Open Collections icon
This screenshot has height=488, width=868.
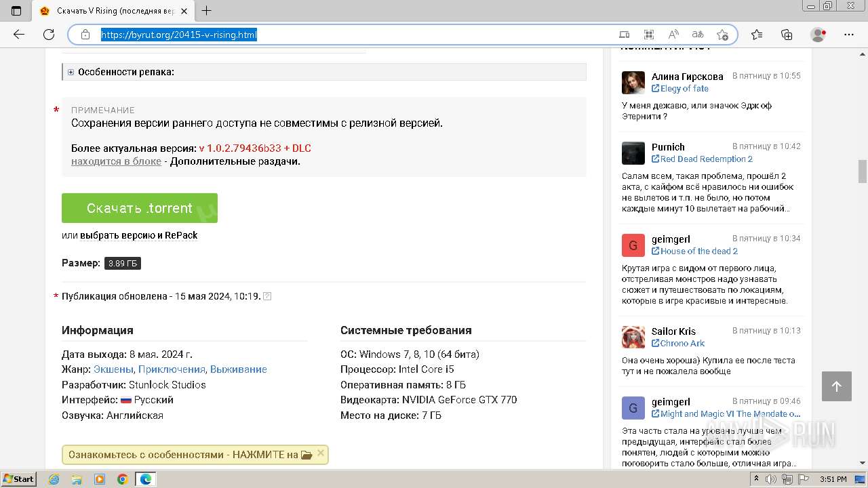point(787,35)
